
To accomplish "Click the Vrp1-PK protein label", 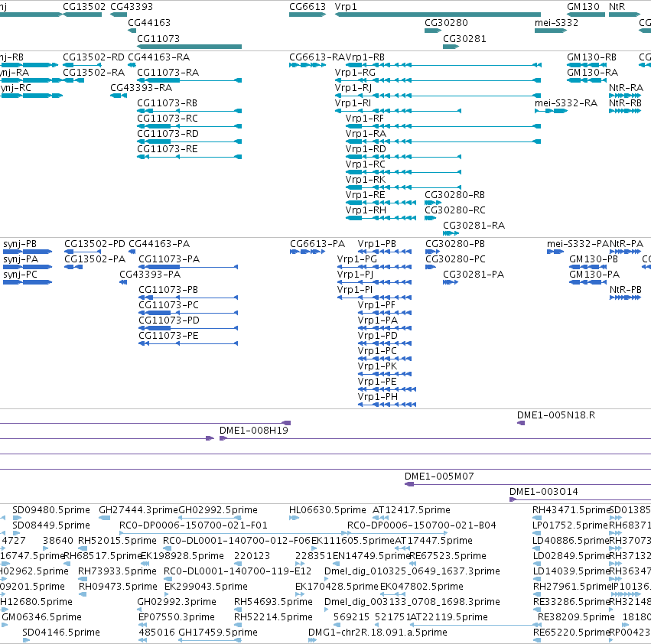I will (x=377, y=366).
